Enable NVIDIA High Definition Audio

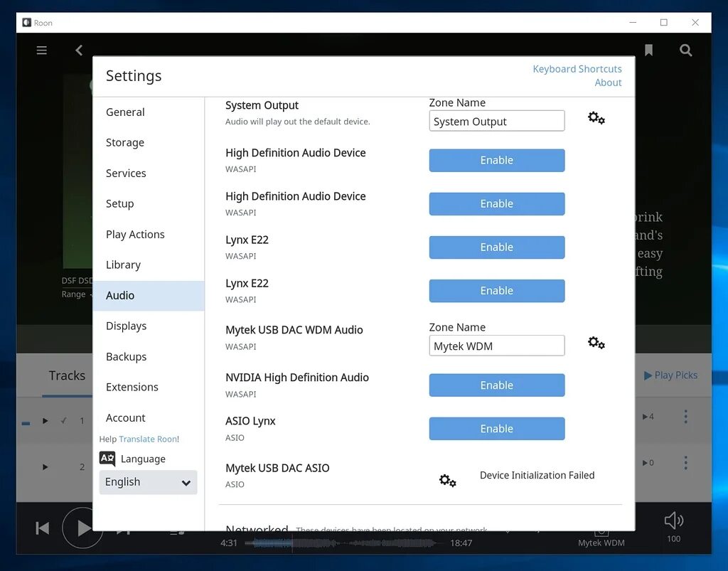496,385
